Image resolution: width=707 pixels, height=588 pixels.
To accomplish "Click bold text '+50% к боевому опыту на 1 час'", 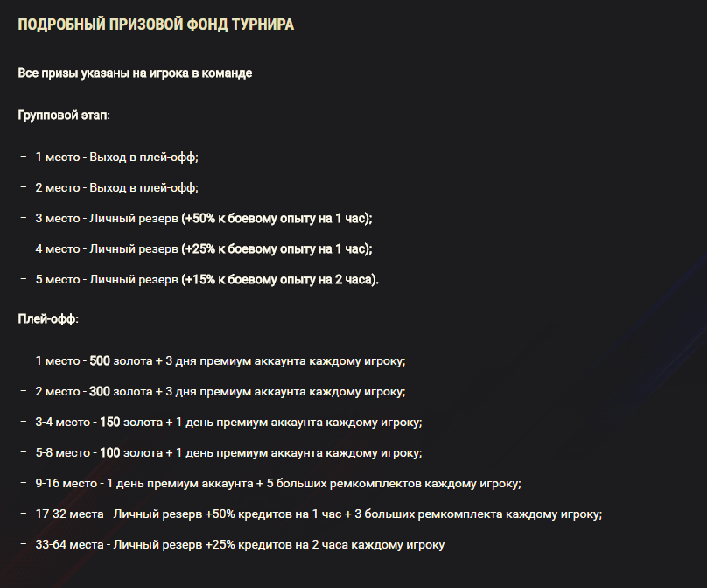I will pyautogui.click(x=275, y=218).
